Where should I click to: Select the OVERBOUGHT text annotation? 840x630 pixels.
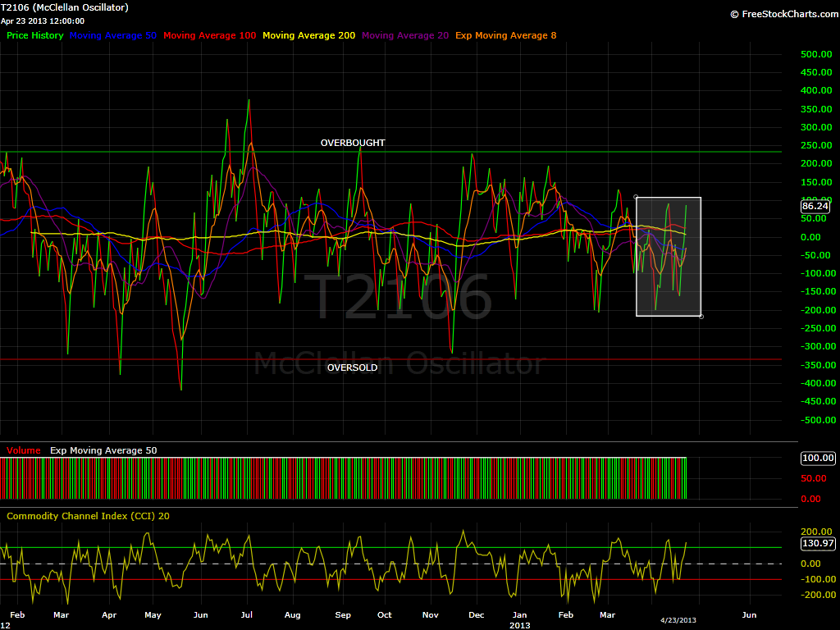pyautogui.click(x=353, y=143)
